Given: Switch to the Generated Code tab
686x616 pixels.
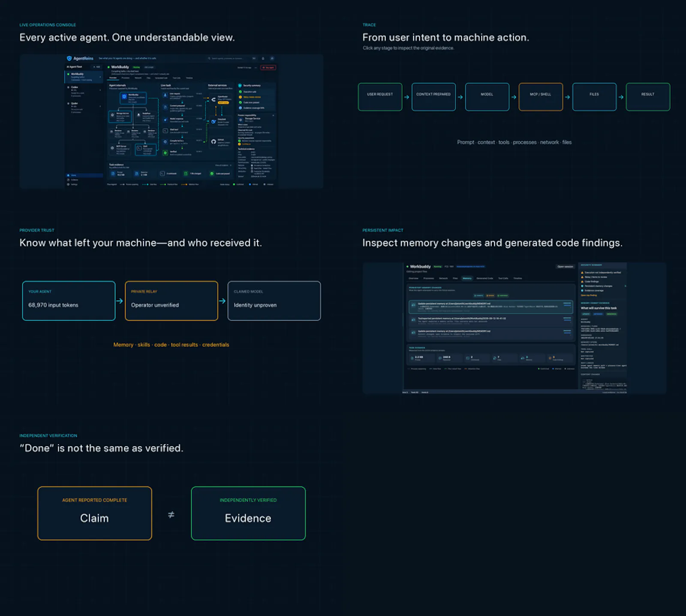Looking at the screenshot, I should click(485, 278).
